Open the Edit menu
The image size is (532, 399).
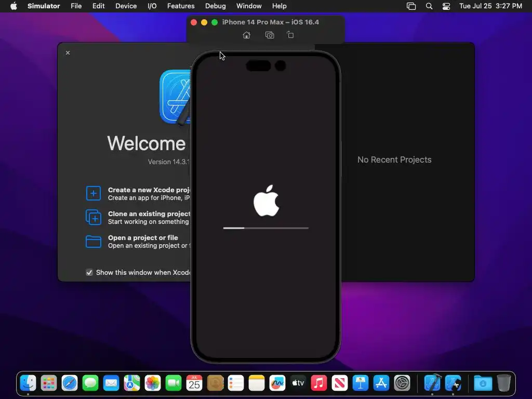[98, 6]
